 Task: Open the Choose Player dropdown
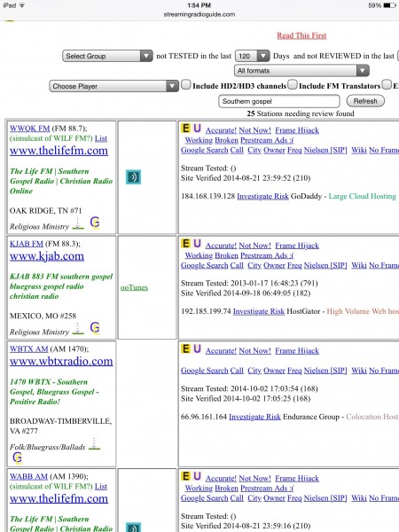pos(114,86)
